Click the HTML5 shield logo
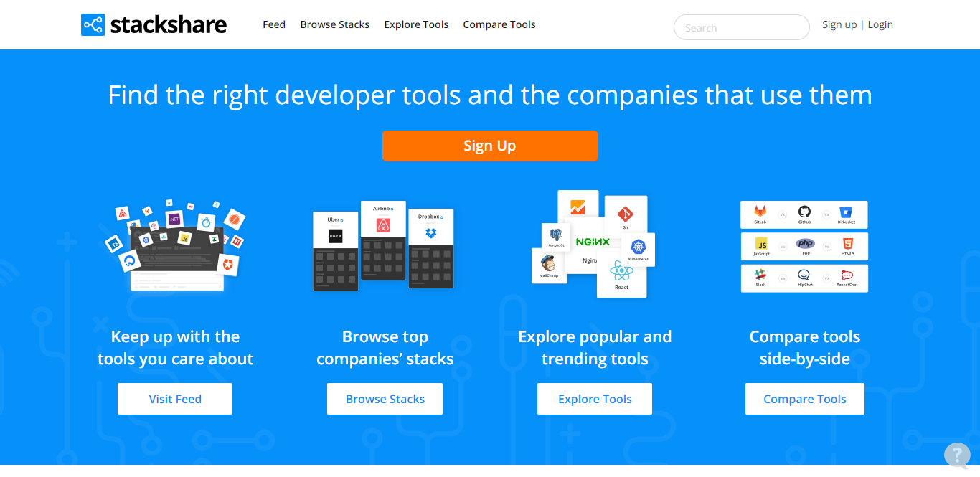Viewport: 980px width, 477px height. [x=847, y=244]
